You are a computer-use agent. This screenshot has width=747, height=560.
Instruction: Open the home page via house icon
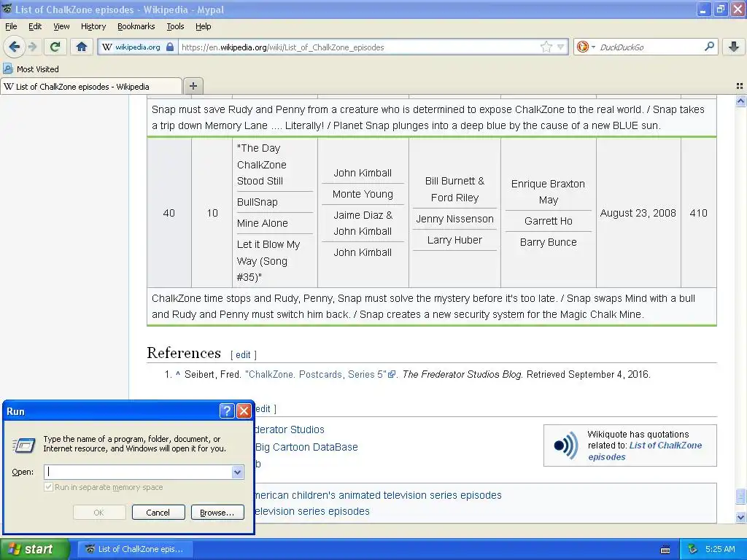coord(82,47)
